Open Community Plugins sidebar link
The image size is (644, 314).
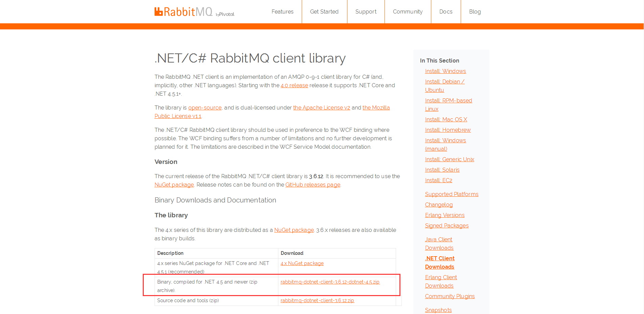click(450, 296)
